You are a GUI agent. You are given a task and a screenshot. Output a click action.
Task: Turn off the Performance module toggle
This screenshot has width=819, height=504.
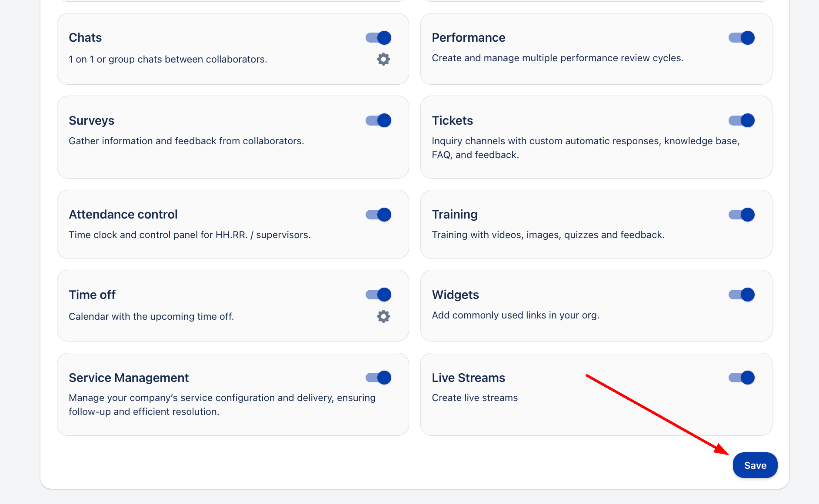coord(742,38)
